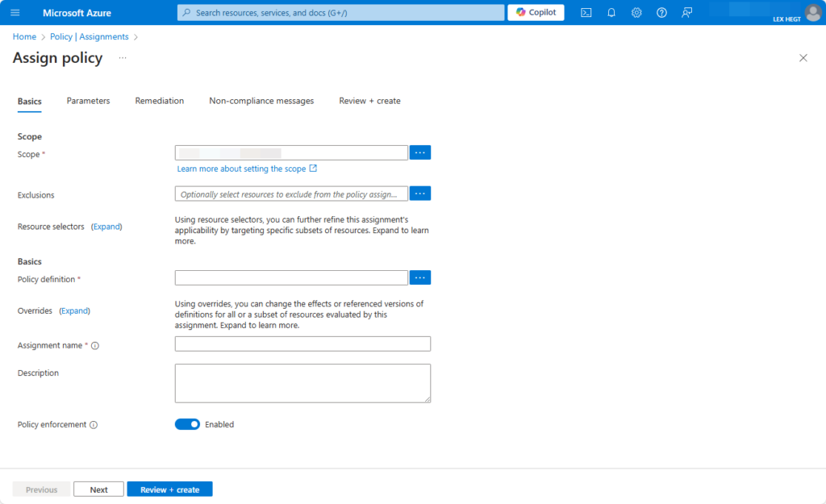Open the Feedback icon in the header
The width and height of the screenshot is (826, 504).
pos(686,12)
